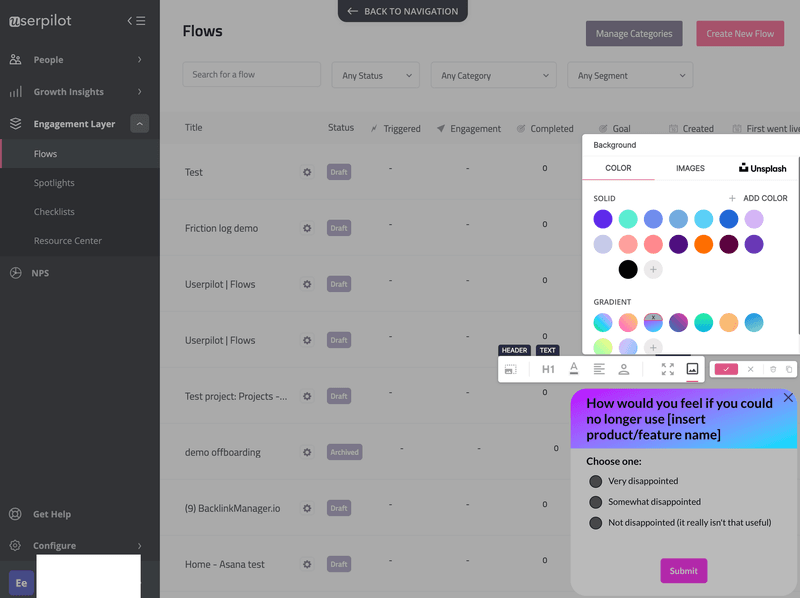Select the Very disappointed radio button
Screen dimensions: 800x598
click(597, 481)
